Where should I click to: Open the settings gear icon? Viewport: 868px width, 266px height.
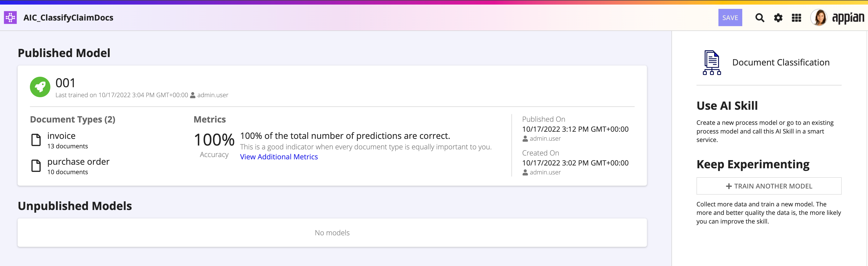pyautogui.click(x=778, y=18)
